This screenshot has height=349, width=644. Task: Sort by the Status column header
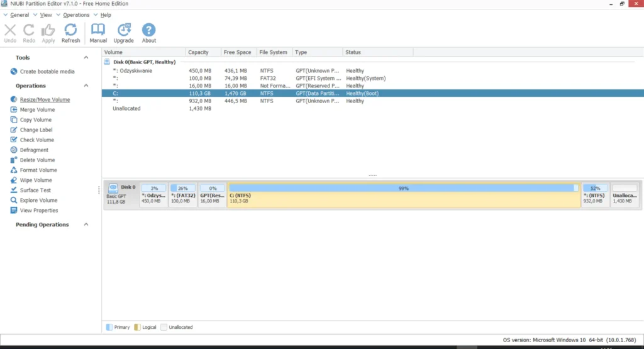coord(378,52)
